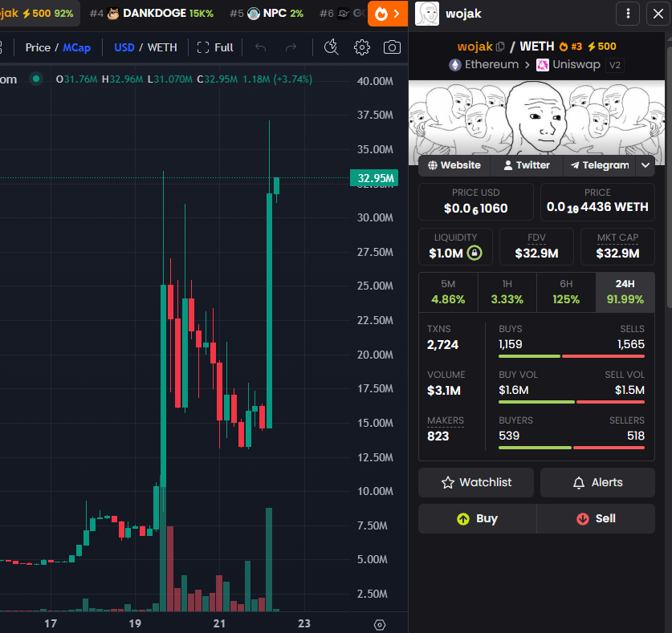This screenshot has height=633, width=672.
Task: Click the 32.95M current price label
Action: [x=375, y=178]
